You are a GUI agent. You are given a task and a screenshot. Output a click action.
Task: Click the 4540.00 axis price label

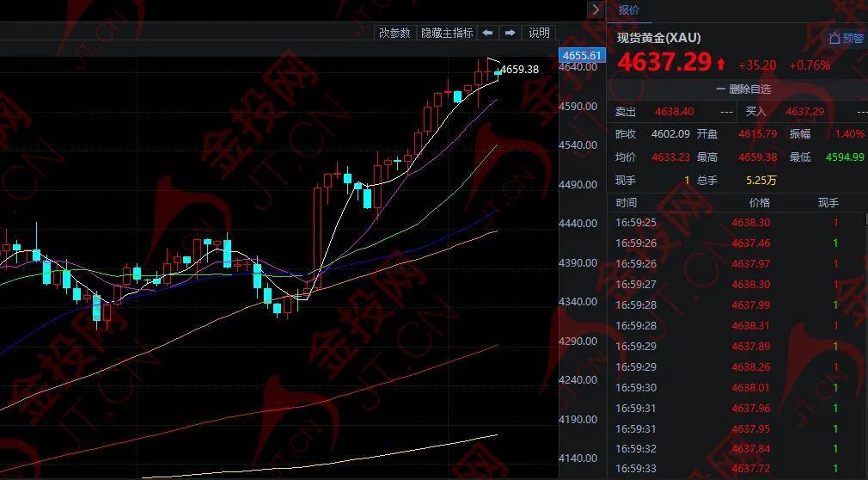point(578,145)
